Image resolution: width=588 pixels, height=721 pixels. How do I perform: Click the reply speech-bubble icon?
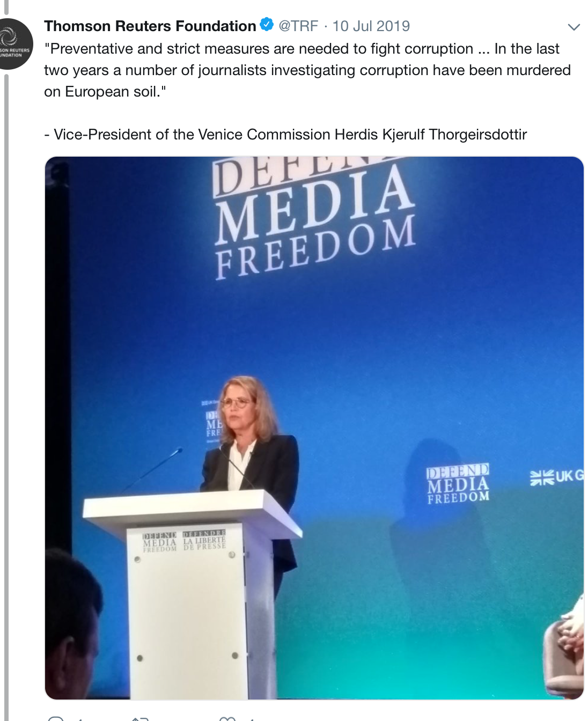(56, 718)
